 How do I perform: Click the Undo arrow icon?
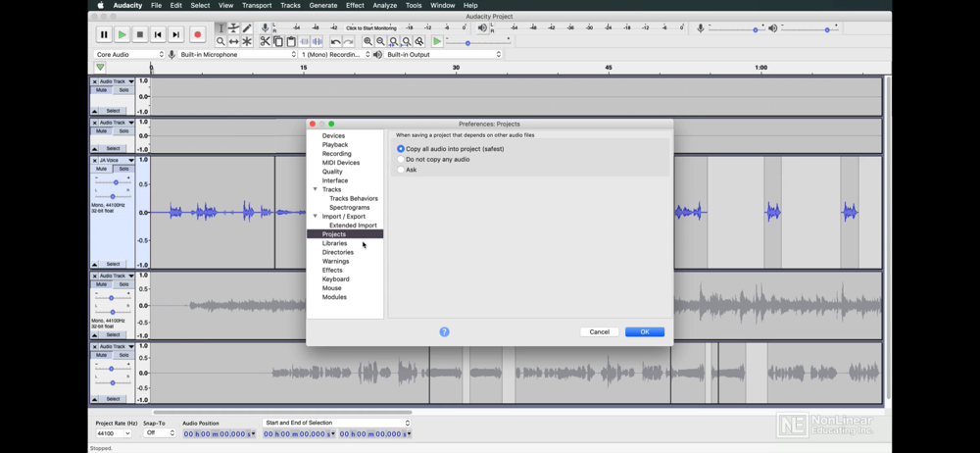click(336, 42)
